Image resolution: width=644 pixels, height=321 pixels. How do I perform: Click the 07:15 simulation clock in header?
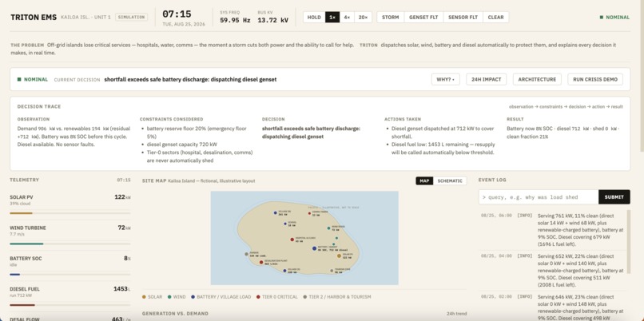(x=177, y=14)
